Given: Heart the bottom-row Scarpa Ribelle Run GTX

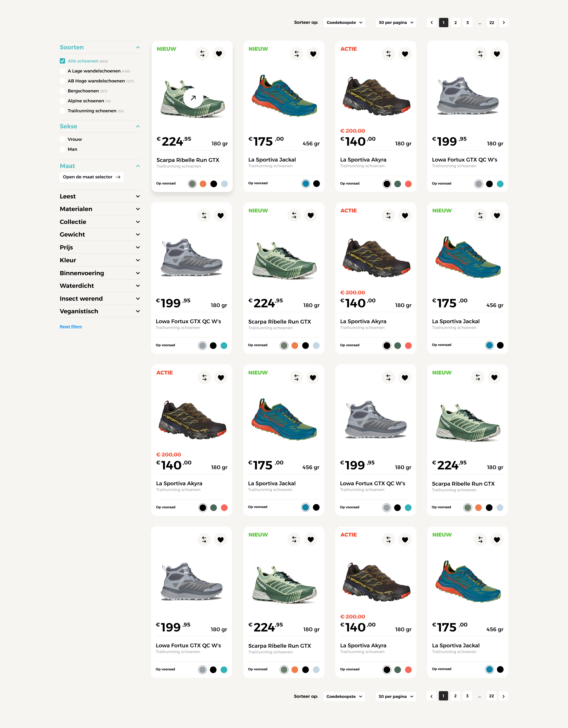Looking at the screenshot, I should coord(311,539).
